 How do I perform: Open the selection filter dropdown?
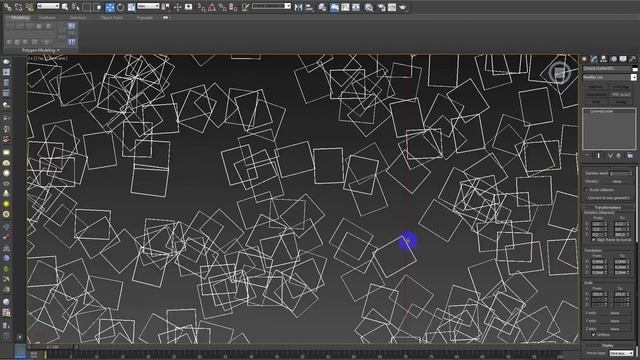coord(48,6)
